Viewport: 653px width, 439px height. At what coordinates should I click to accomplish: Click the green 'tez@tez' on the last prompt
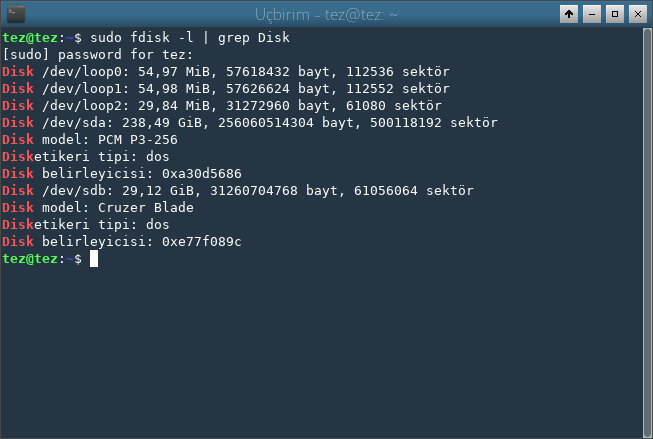(30, 259)
